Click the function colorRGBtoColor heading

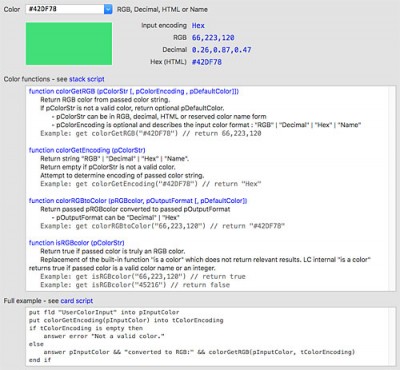[138, 201]
